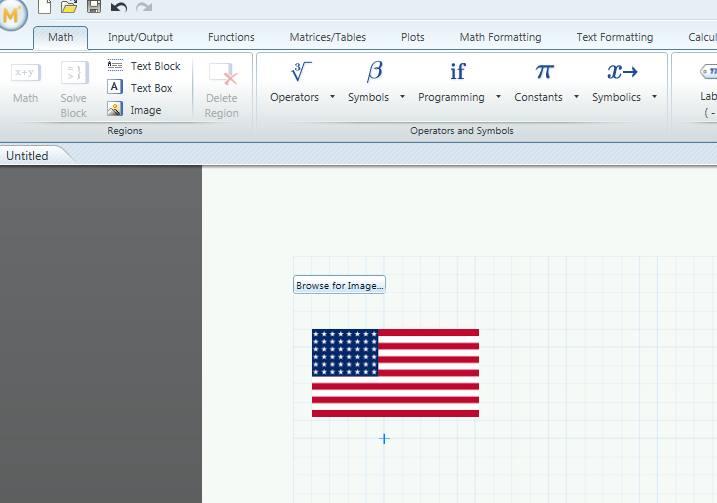Expand the Symbolics dropdown arrow

(654, 96)
